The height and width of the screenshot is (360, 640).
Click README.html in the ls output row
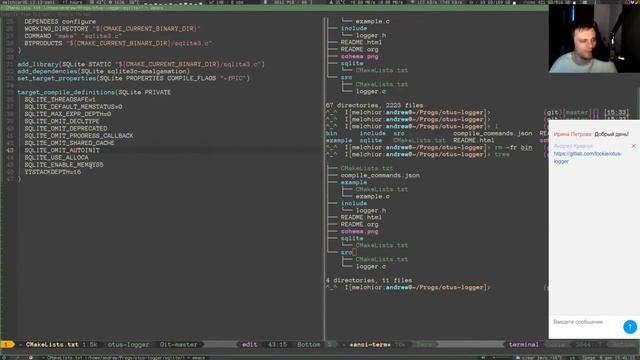473,140
